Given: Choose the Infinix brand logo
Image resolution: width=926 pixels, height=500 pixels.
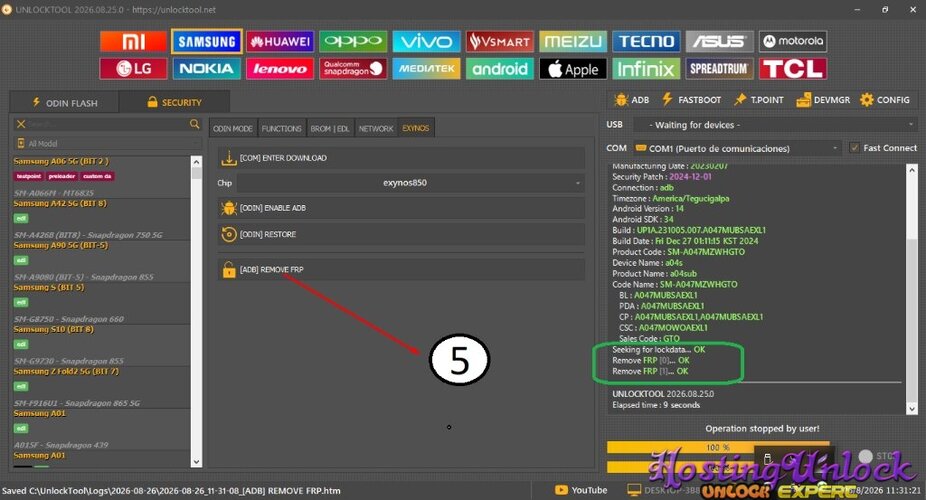Looking at the screenshot, I should click(x=646, y=68).
